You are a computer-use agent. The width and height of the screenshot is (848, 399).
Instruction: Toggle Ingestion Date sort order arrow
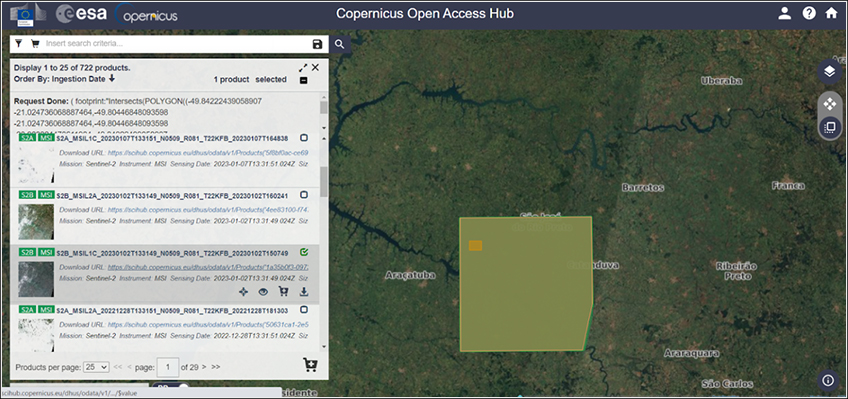[112, 78]
